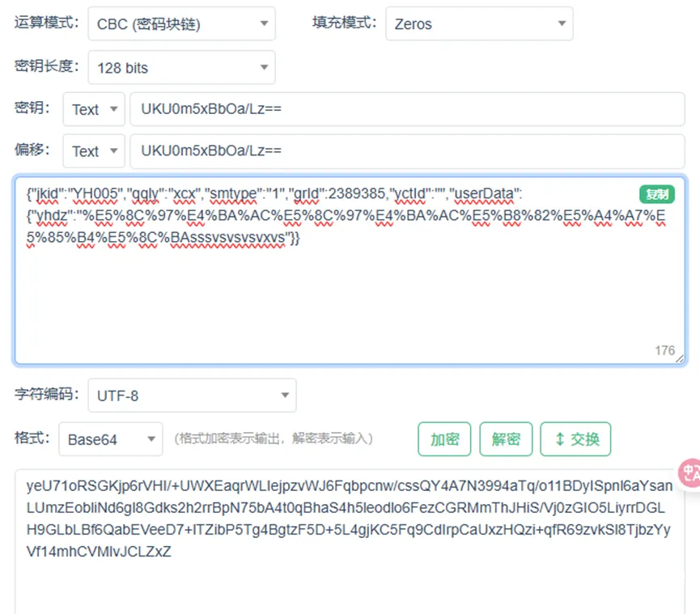Change the 密钥 Text type selector

(x=94, y=110)
